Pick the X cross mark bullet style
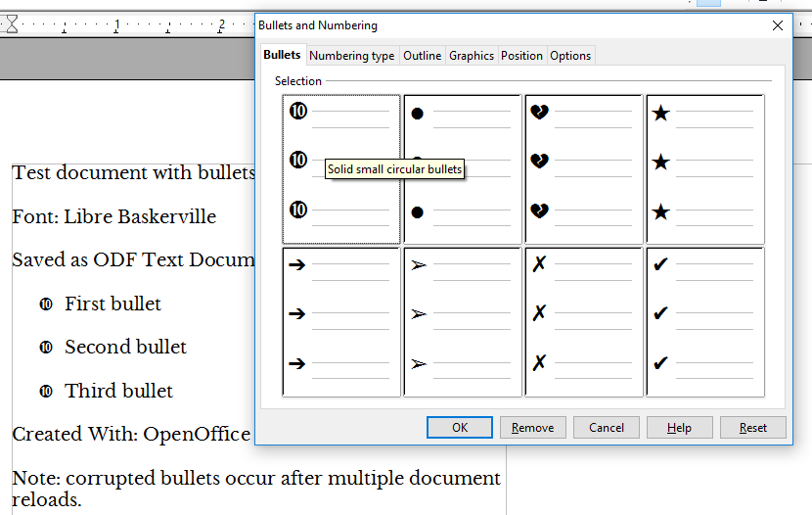 point(583,322)
